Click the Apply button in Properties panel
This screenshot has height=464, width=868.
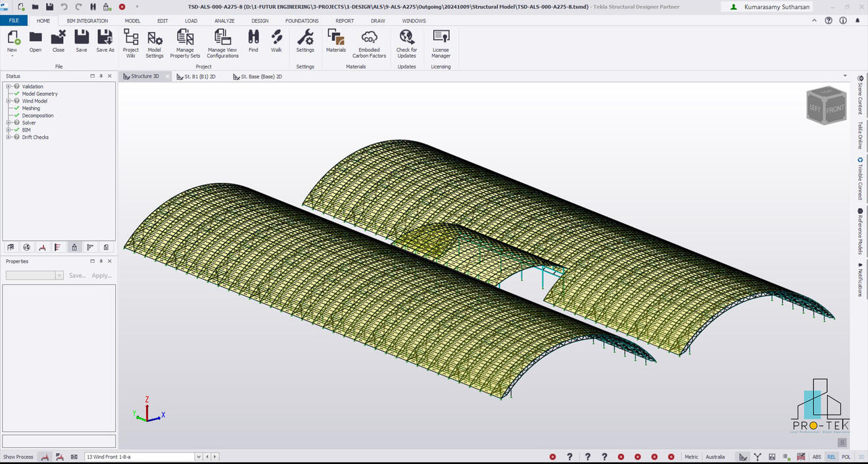coord(100,275)
